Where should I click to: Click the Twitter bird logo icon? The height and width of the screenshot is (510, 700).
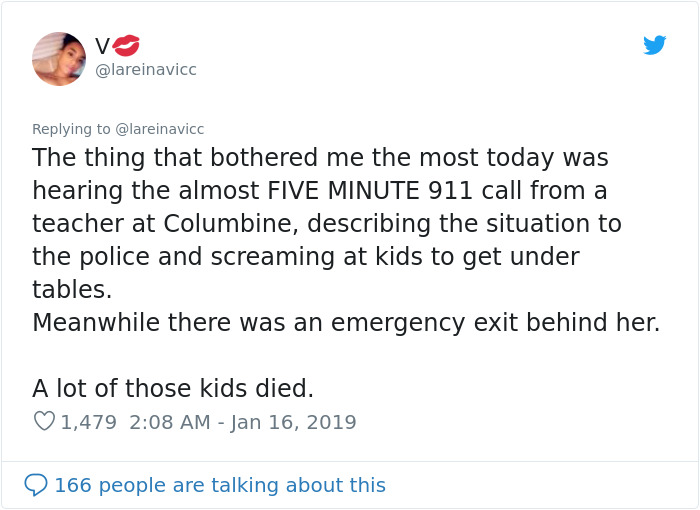pos(655,45)
